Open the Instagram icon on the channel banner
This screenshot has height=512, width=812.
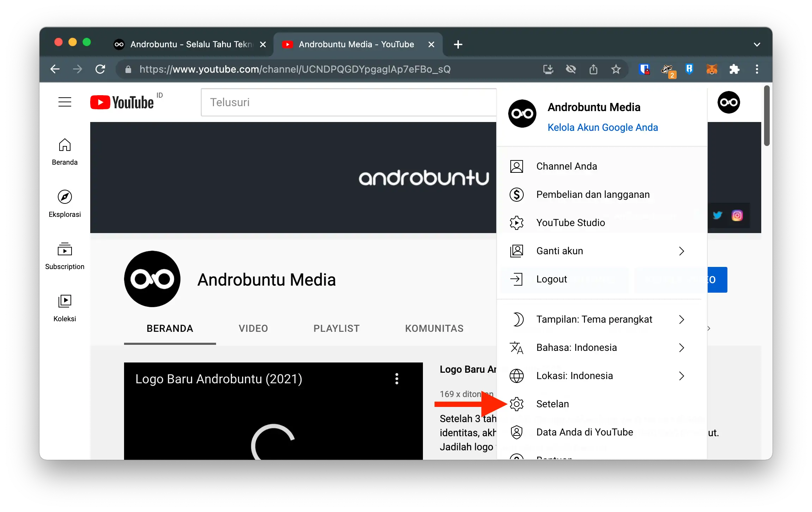[x=737, y=215]
